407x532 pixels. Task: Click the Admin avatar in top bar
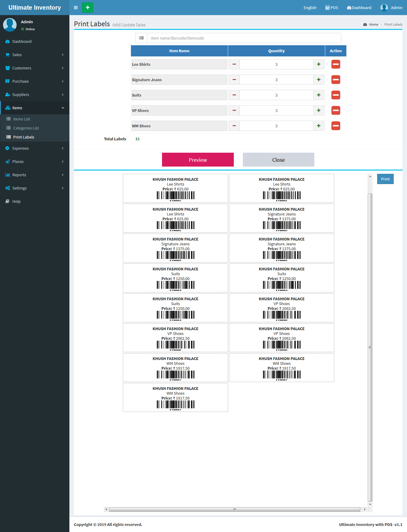tap(384, 8)
